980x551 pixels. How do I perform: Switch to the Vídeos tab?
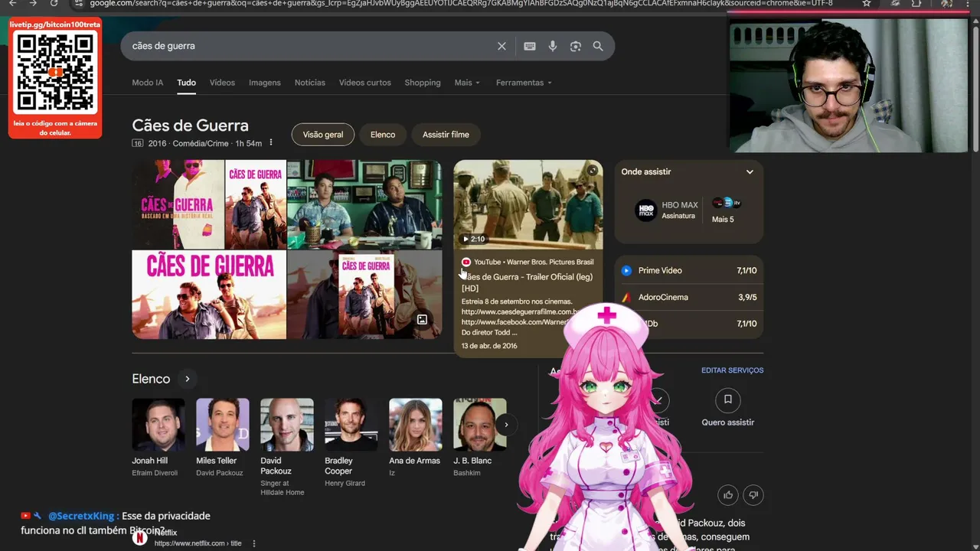[x=222, y=83]
